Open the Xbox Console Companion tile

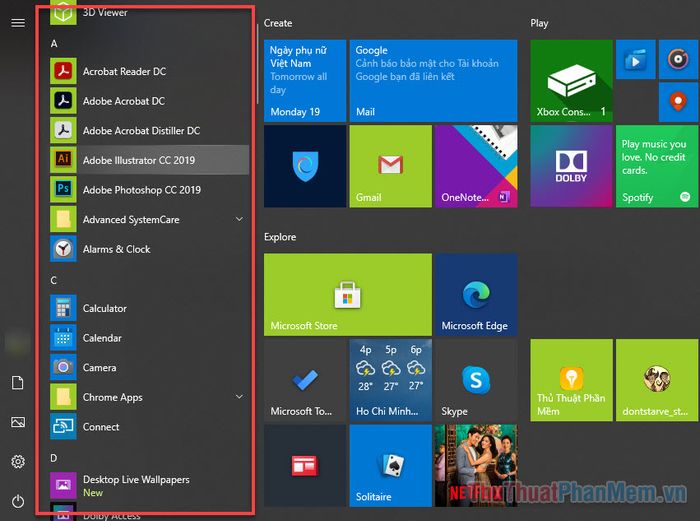tap(571, 81)
